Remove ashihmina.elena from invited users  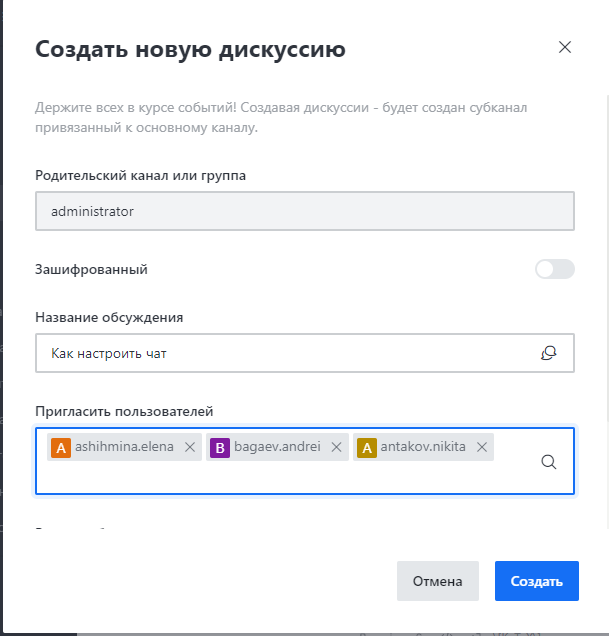190,447
